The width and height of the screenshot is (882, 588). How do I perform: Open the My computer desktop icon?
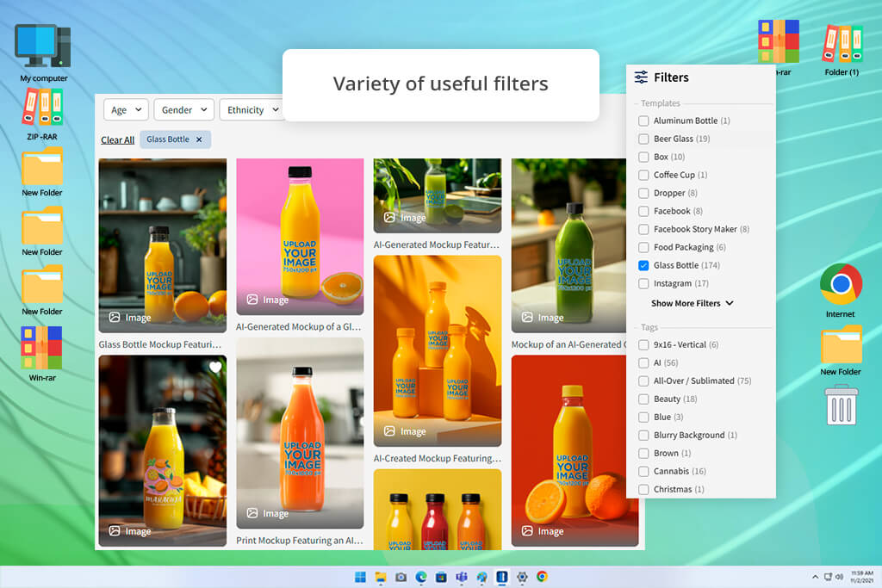[x=43, y=53]
